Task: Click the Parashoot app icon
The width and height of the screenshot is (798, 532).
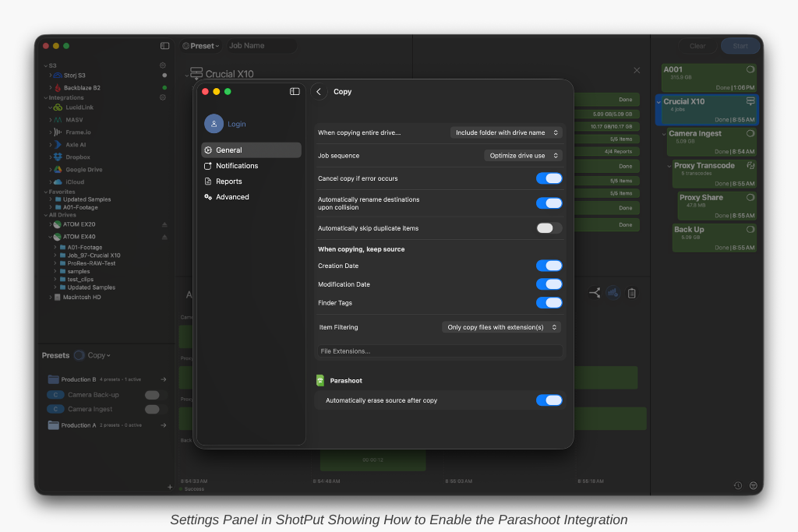Action: [x=320, y=381]
